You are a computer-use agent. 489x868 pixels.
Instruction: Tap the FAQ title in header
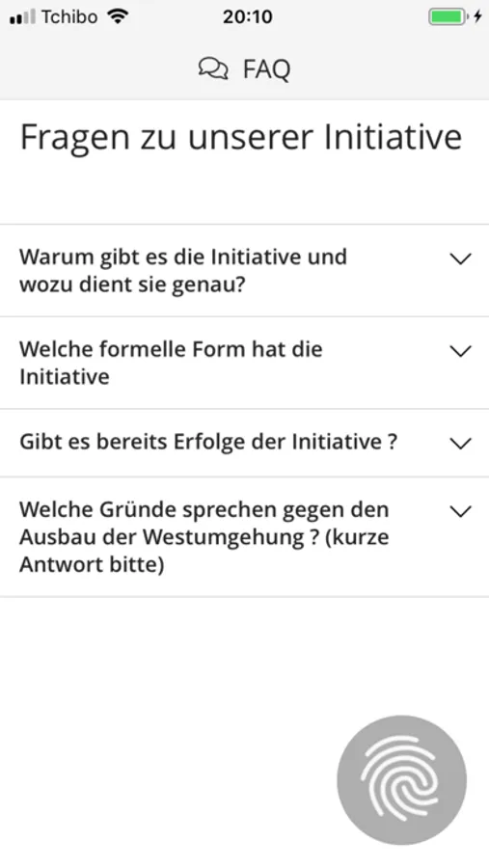(266, 69)
